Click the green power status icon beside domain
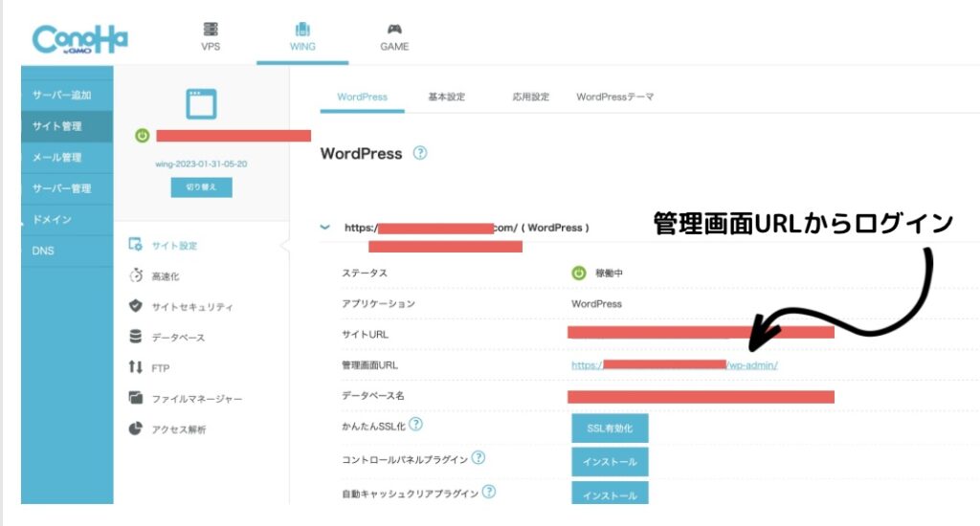This screenshot has height=526, width=980. [x=143, y=136]
